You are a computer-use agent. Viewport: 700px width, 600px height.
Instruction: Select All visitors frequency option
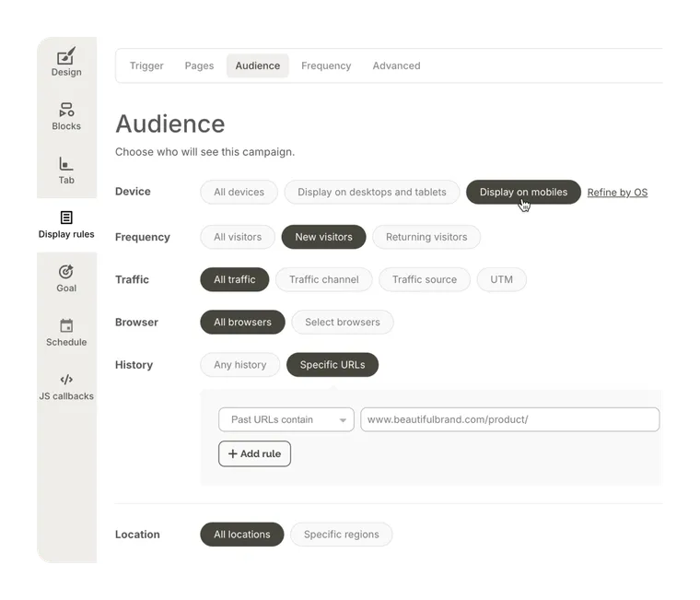238,237
